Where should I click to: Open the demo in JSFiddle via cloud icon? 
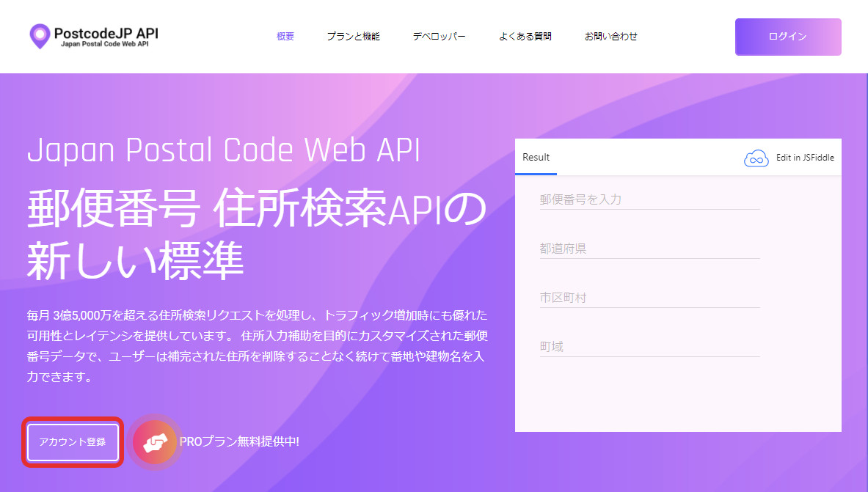756,157
